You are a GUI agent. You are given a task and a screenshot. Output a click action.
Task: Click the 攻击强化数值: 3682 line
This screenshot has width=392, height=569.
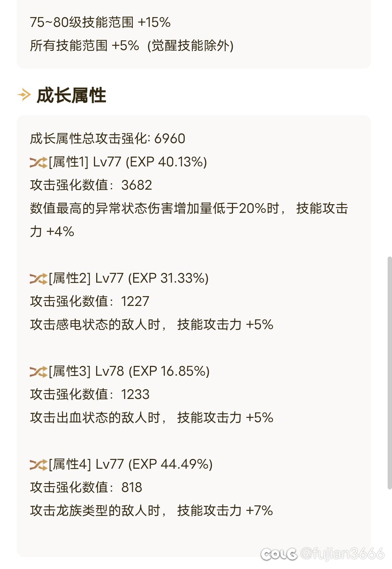tap(91, 185)
